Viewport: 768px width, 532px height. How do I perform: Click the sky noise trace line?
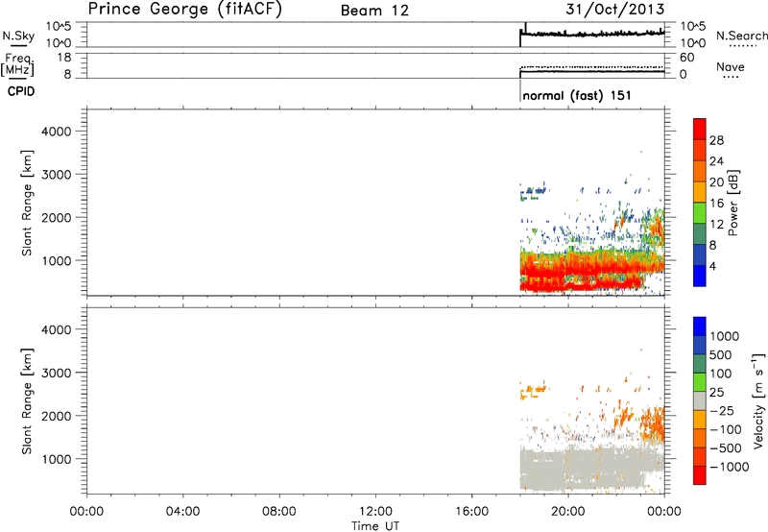tap(591, 34)
